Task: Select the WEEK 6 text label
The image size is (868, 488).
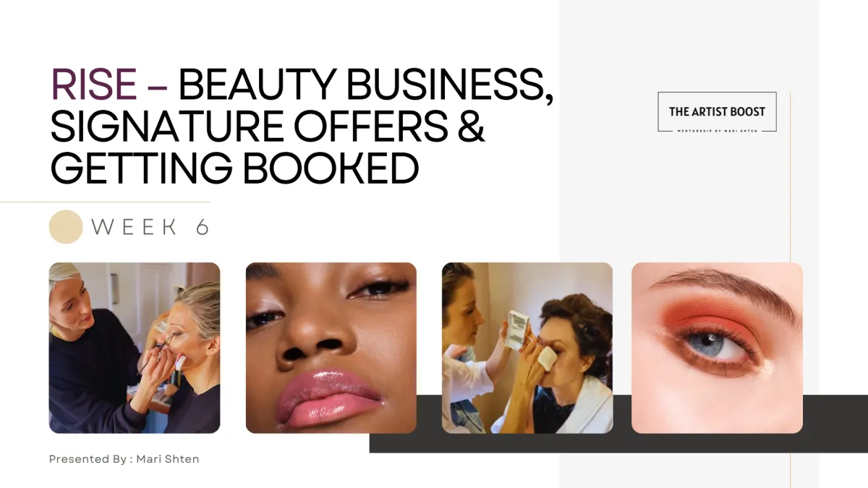Action: (x=150, y=227)
